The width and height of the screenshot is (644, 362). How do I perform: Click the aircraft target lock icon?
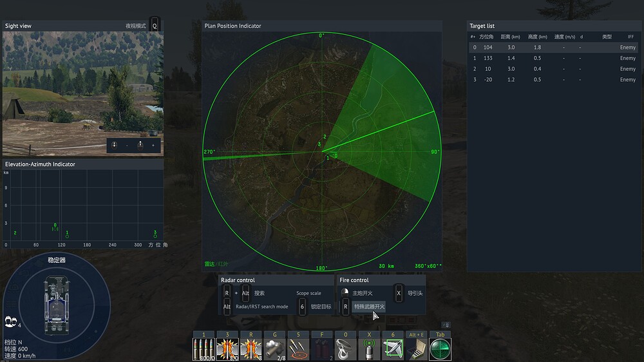pos(393,349)
